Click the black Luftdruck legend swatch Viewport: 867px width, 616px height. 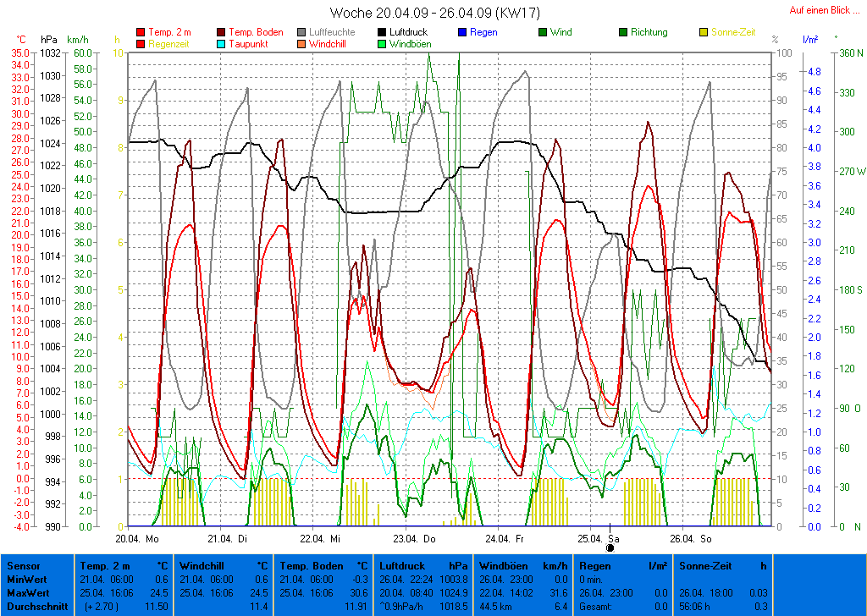pyautogui.click(x=383, y=32)
